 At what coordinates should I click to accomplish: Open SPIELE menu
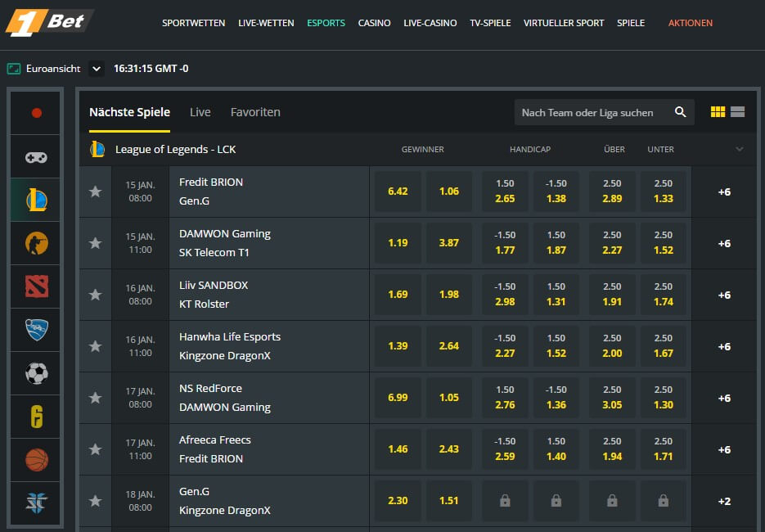(631, 23)
